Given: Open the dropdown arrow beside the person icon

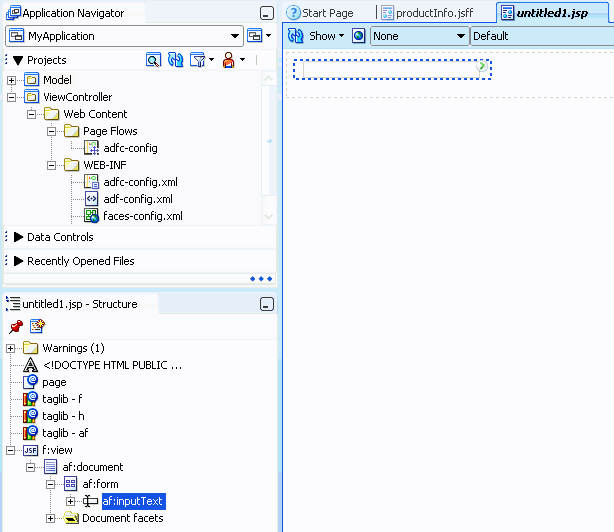Looking at the screenshot, I should pos(242,60).
